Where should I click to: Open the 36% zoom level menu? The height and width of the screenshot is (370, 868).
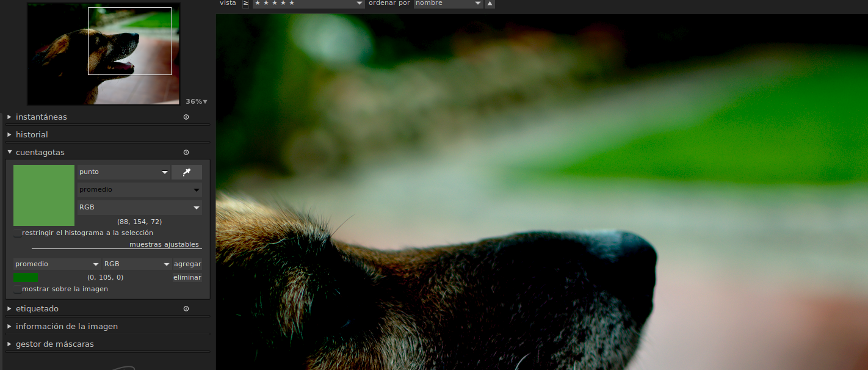[x=197, y=102]
